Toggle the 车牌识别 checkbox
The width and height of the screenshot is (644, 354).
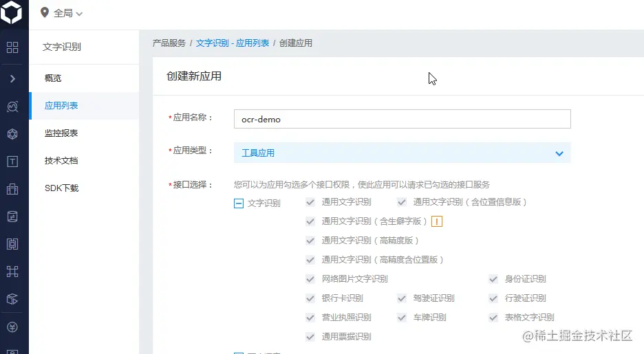click(402, 318)
